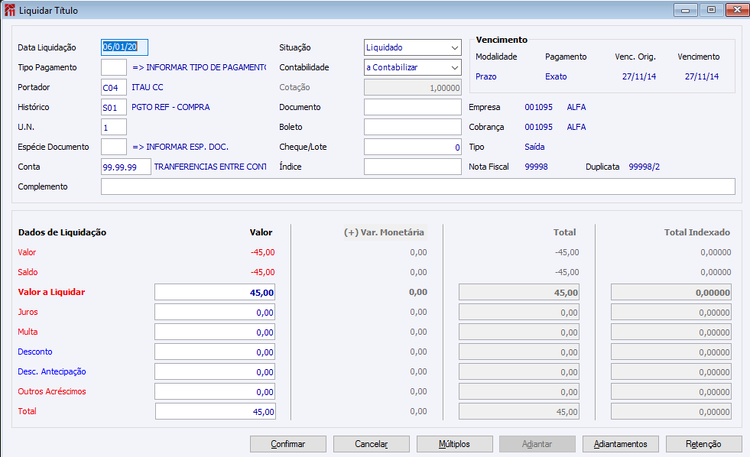This screenshot has height=457, width=750.
Task: Click the Juros value field
Action: click(215, 312)
